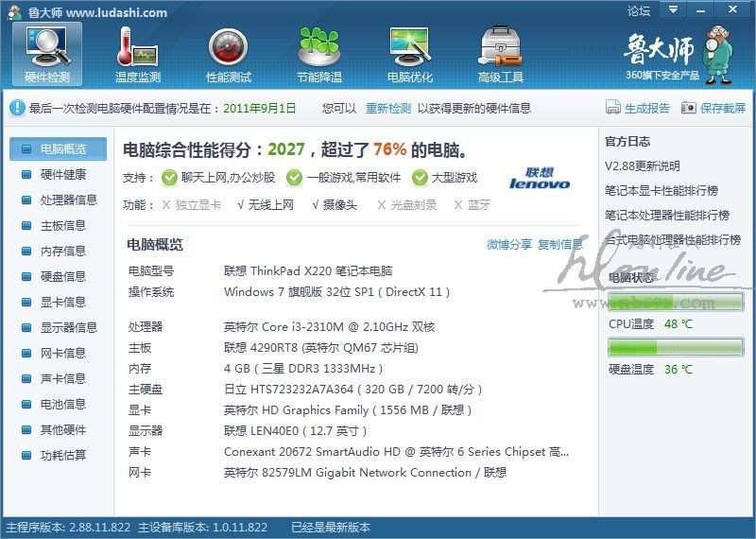Image resolution: width=756 pixels, height=539 pixels.
Task: Click 保存截屏 to save screenshot
Action: [x=713, y=108]
